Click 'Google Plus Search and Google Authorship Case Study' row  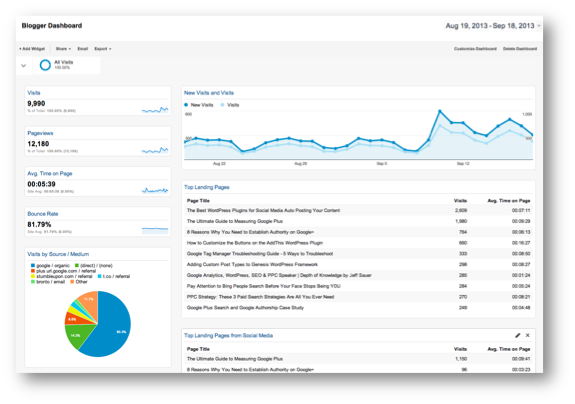pyautogui.click(x=358, y=308)
